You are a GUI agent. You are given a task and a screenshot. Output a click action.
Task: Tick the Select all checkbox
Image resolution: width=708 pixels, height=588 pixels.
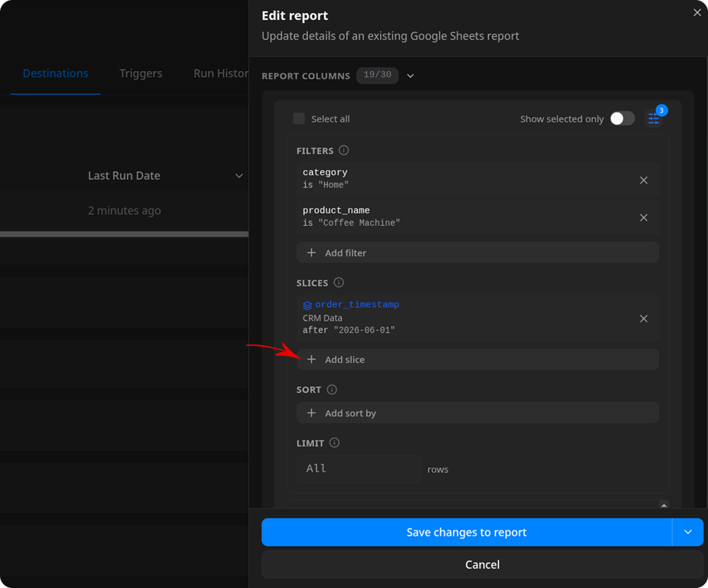pos(299,119)
